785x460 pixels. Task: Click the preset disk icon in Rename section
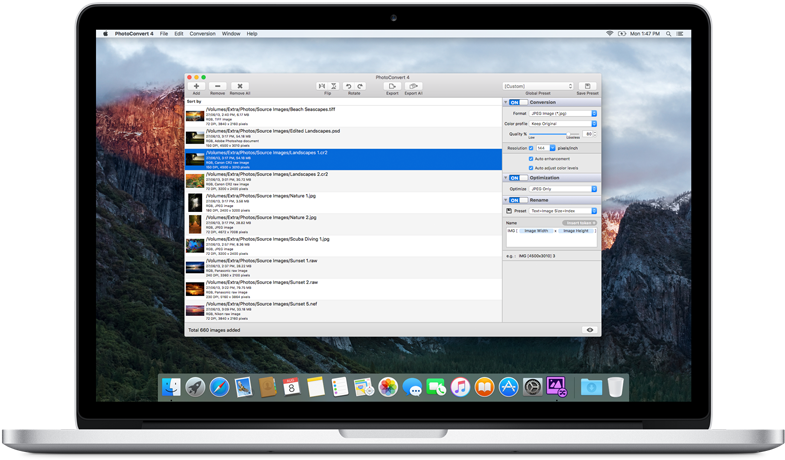pos(509,211)
